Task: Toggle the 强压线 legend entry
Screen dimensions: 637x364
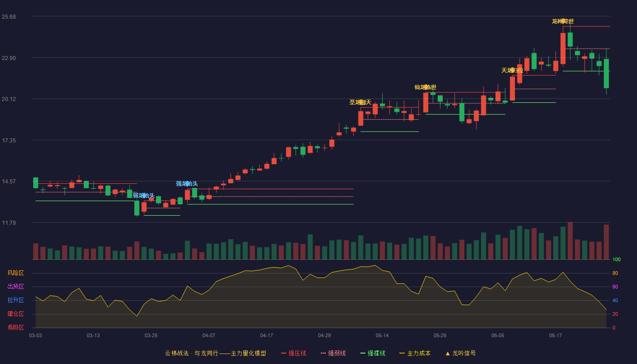Action: click(x=293, y=353)
